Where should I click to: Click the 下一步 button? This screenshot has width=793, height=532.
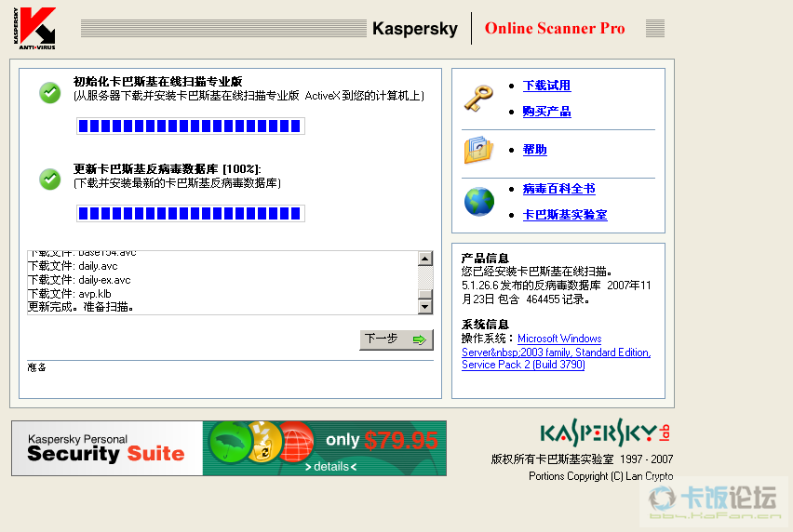pos(396,339)
